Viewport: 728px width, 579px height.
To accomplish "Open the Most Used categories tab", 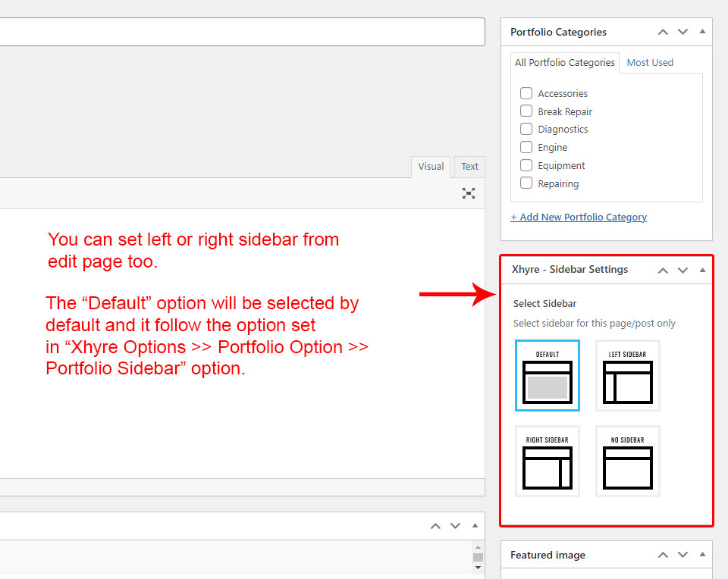I will pos(650,63).
